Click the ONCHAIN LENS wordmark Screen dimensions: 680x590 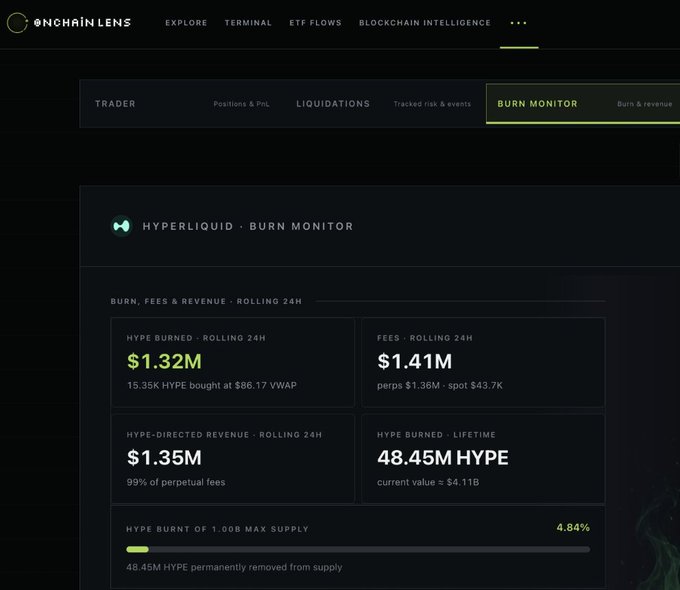[82, 23]
